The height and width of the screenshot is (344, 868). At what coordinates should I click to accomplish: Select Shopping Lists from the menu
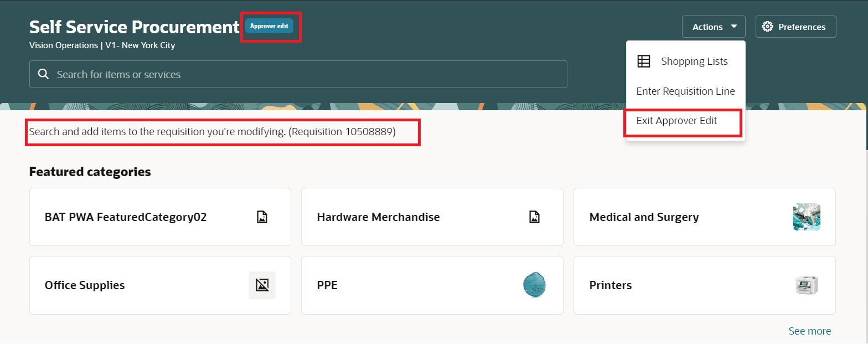(685, 61)
